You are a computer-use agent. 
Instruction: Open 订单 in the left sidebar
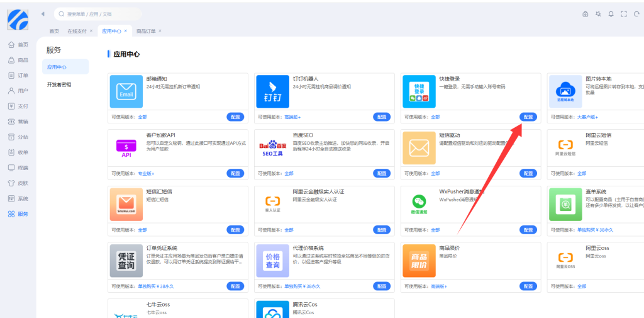point(18,75)
